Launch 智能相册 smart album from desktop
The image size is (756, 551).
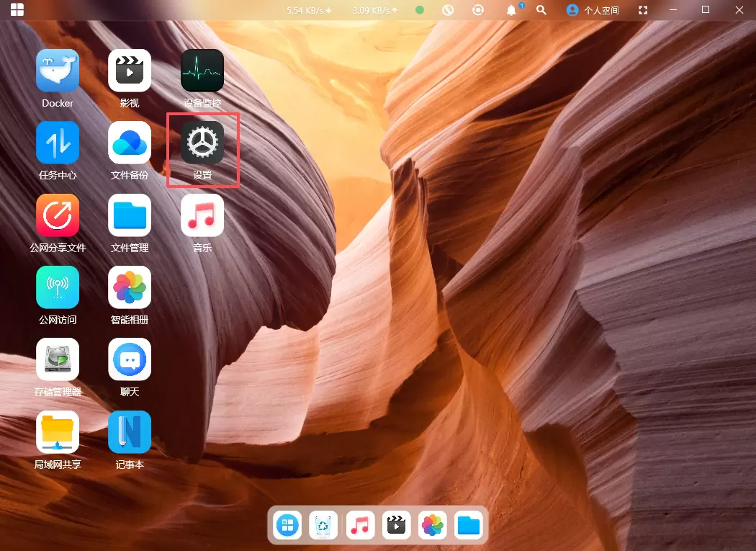[x=130, y=287]
